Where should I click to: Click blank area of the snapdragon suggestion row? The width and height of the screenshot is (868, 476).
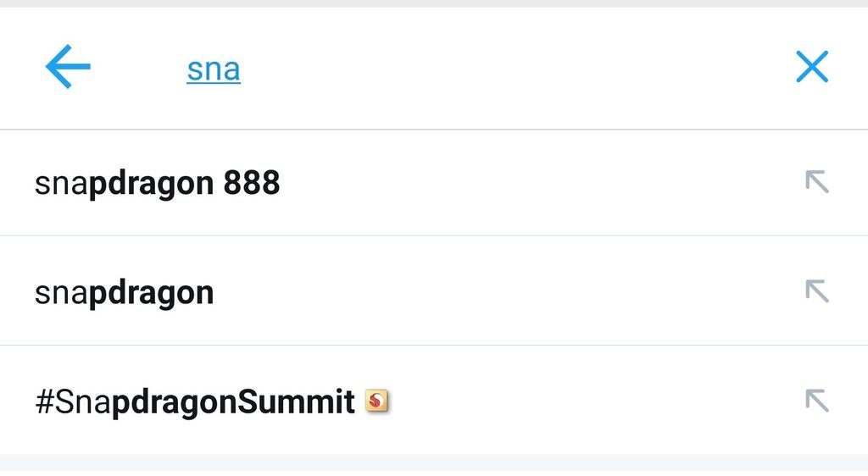tap(498, 292)
